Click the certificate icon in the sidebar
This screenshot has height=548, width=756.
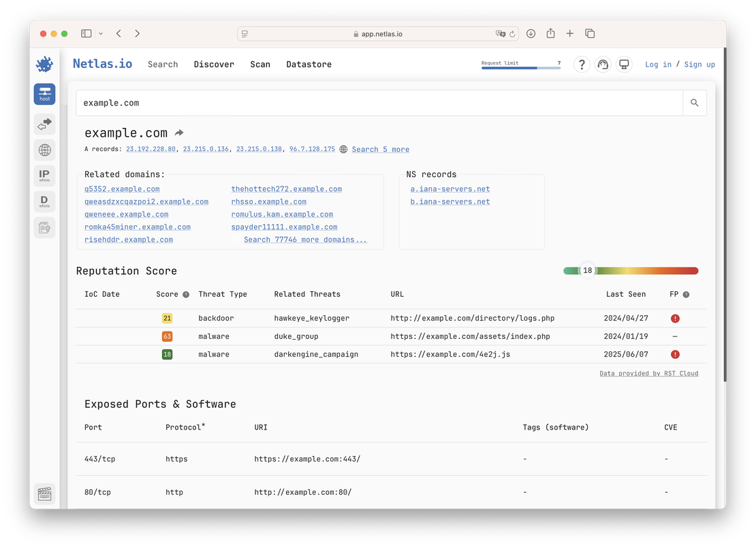point(44,227)
